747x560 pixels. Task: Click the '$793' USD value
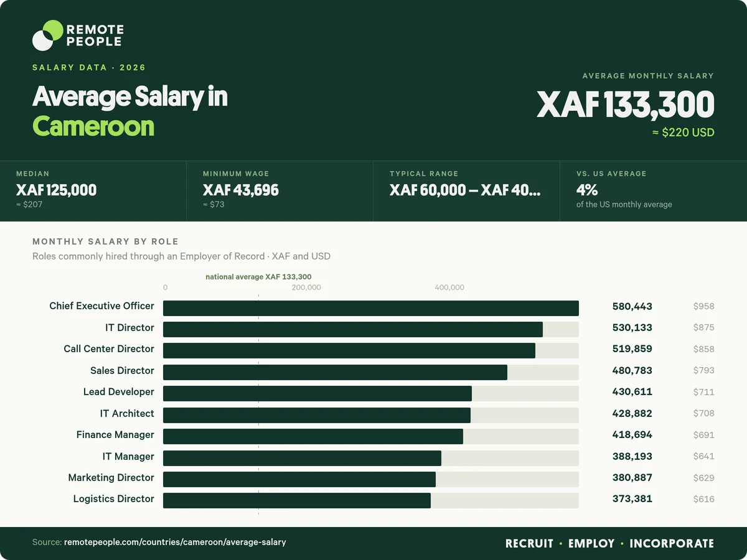click(x=704, y=370)
